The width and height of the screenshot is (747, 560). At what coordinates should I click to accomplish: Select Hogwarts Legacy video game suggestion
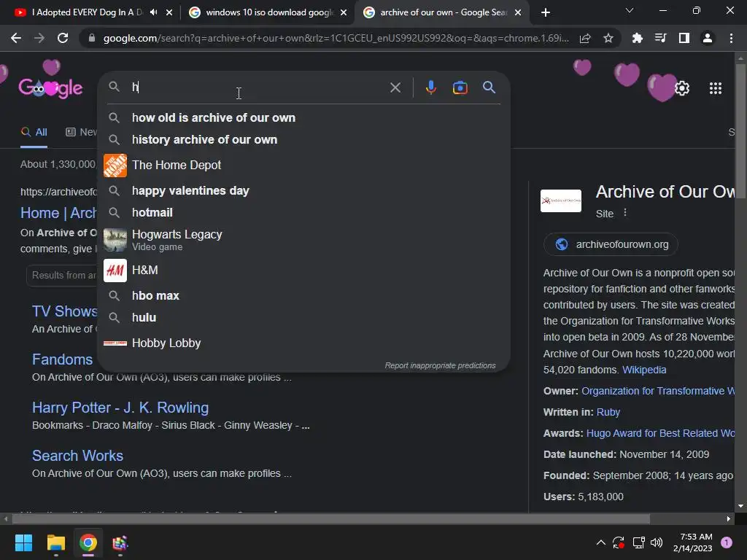[x=303, y=239]
